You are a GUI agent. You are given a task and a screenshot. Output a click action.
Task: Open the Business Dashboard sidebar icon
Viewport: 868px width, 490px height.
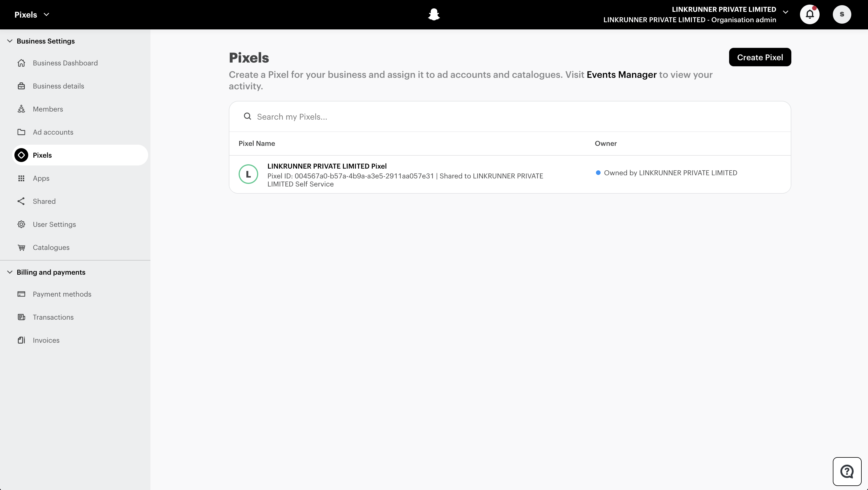point(22,63)
